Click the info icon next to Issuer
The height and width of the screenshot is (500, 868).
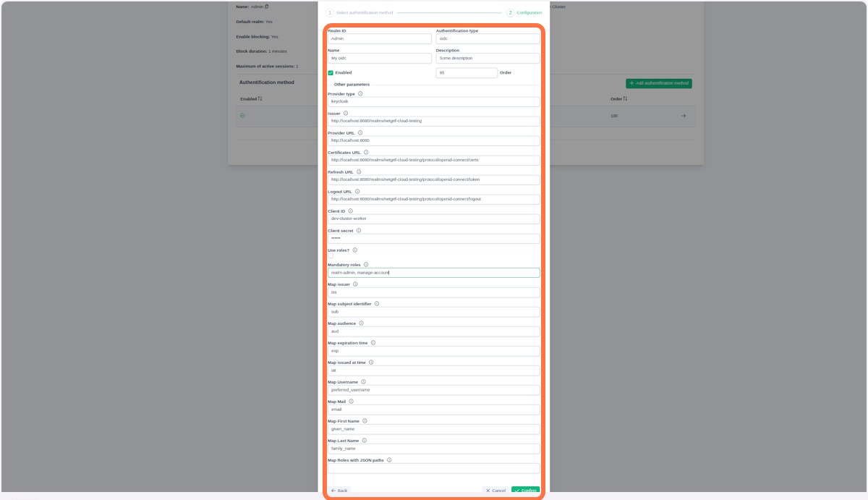tap(346, 113)
